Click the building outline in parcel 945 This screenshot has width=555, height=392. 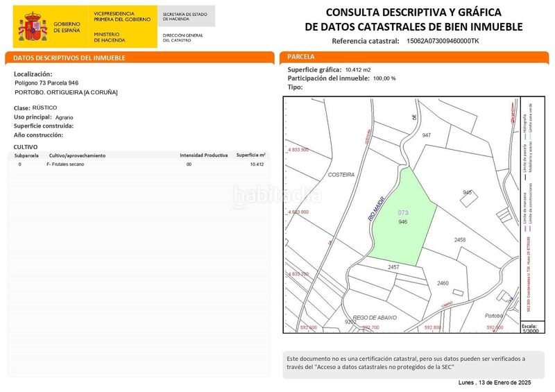(x=469, y=199)
